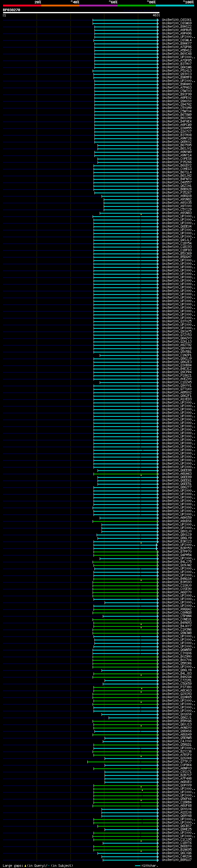Open hit UniRef100_A9PA96

(x=177, y=33)
